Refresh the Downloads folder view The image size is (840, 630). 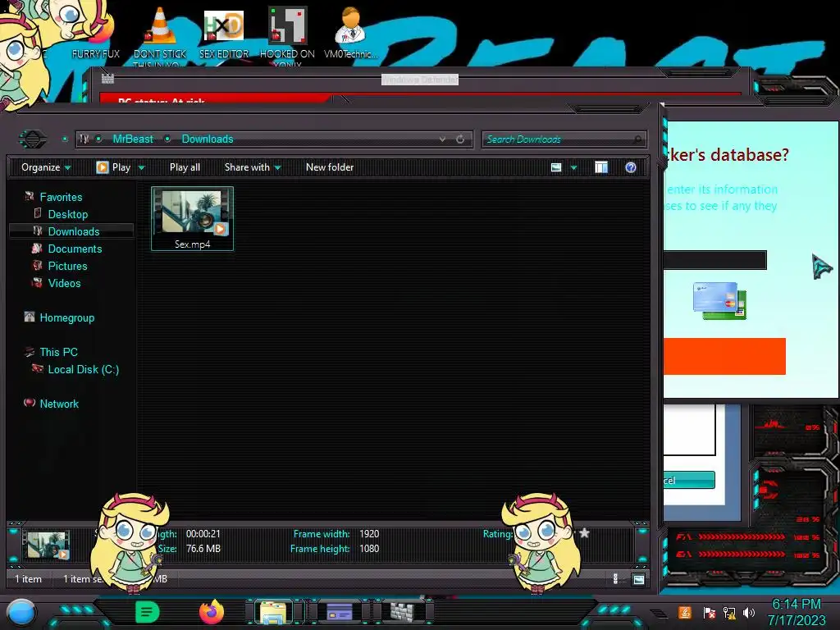[x=460, y=139]
